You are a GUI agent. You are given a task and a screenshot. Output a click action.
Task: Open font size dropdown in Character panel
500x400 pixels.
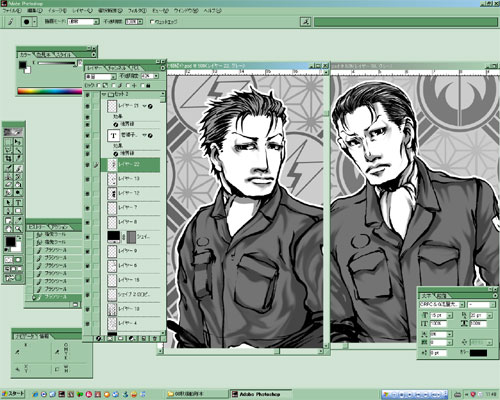click(449, 315)
